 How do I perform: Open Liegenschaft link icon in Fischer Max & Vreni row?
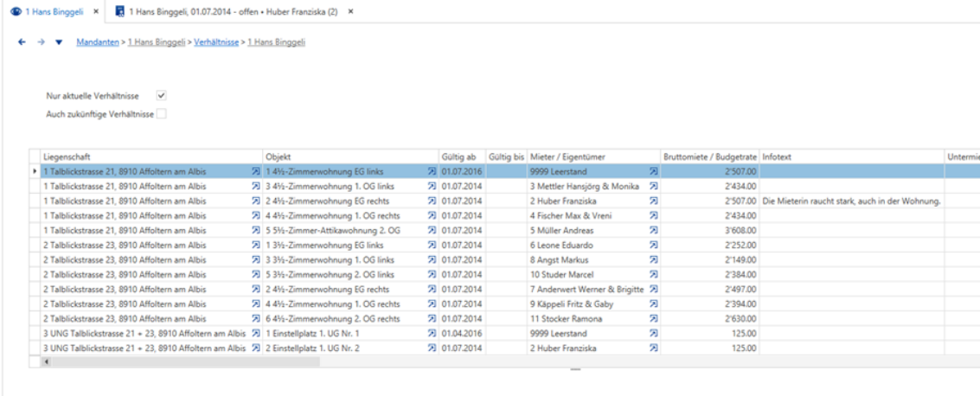[256, 215]
